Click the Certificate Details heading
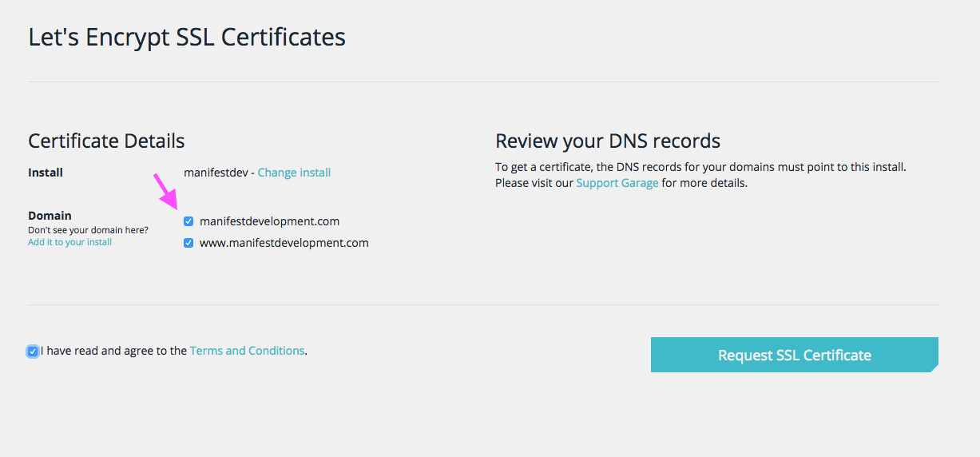The height and width of the screenshot is (457, 980). (x=106, y=141)
